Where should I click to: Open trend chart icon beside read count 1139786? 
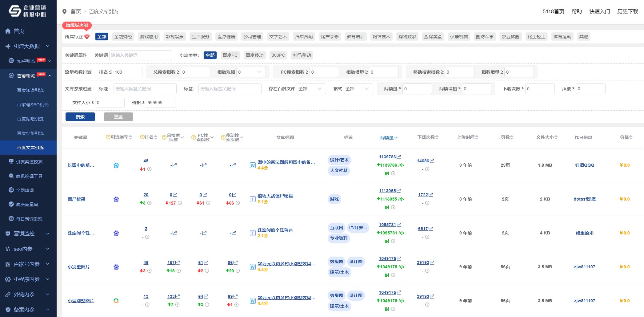[399, 157]
